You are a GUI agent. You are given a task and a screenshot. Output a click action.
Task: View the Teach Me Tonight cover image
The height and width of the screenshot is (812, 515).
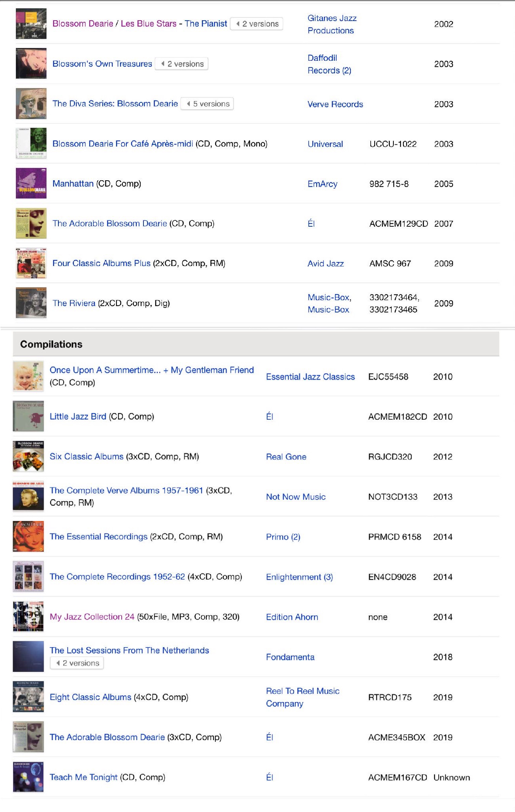coord(28,777)
